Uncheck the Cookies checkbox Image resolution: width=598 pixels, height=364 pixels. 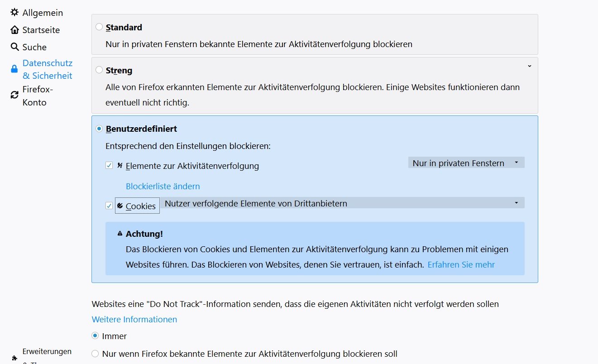tap(109, 206)
